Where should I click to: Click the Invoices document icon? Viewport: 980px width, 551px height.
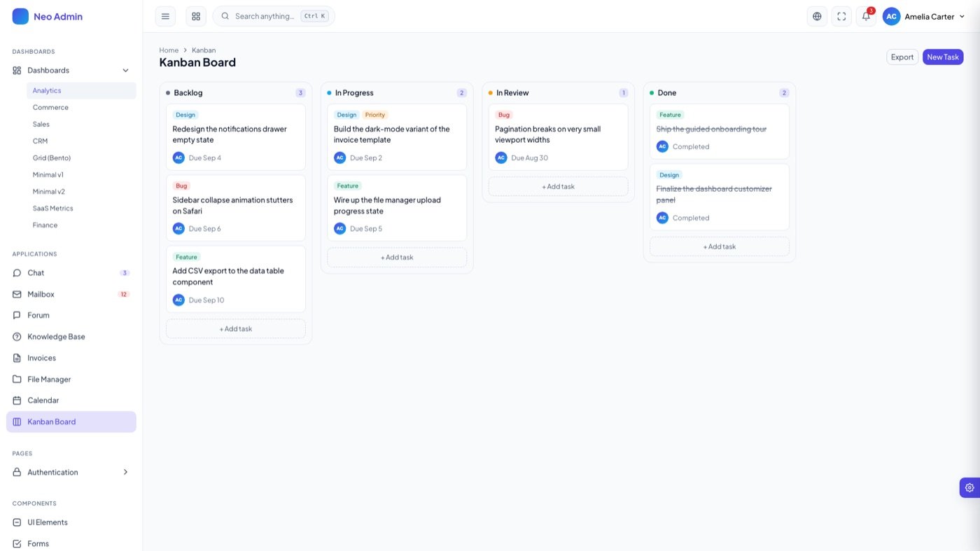click(x=17, y=358)
